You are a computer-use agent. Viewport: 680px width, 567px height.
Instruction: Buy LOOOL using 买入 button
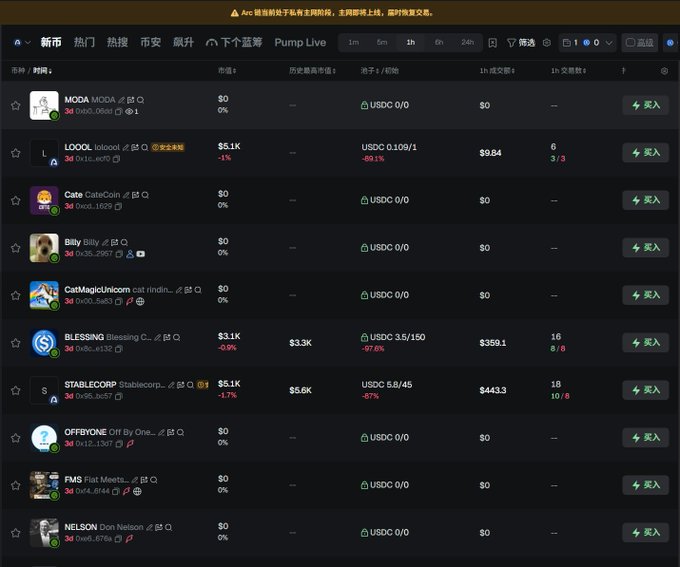tap(646, 153)
